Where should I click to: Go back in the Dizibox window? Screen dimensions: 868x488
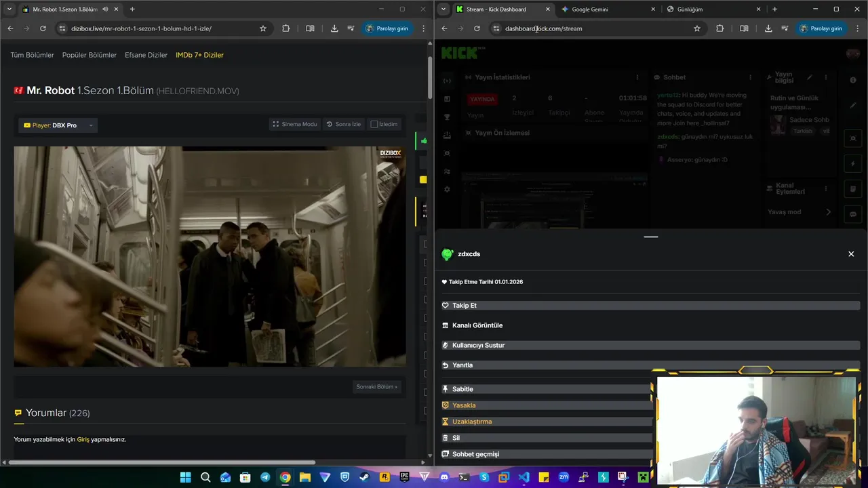coord(10,28)
